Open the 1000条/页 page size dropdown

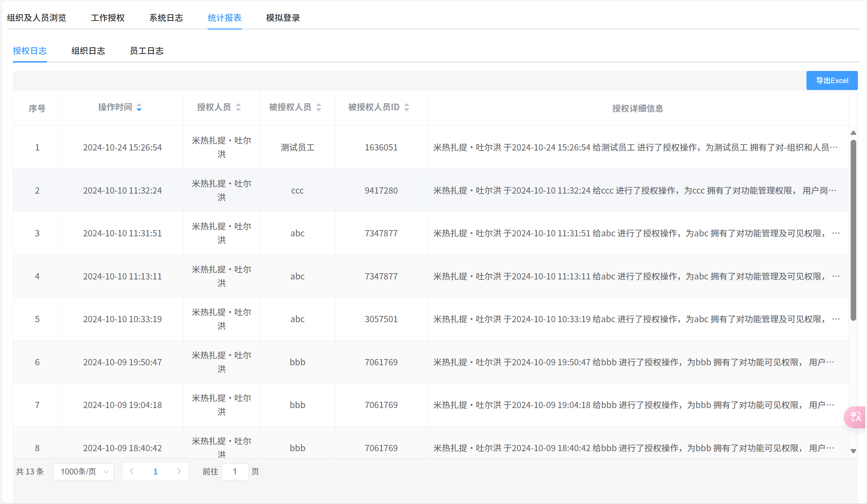(83, 472)
